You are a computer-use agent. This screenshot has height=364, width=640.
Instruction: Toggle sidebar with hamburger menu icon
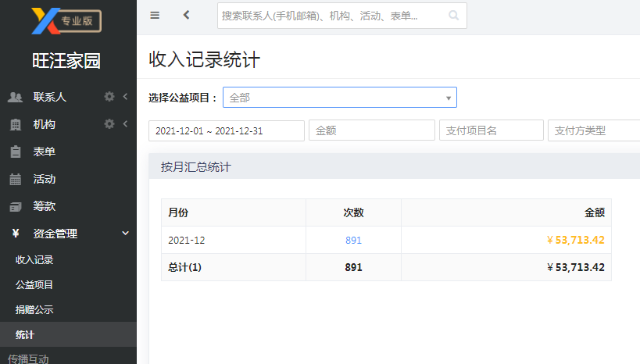coord(155,16)
